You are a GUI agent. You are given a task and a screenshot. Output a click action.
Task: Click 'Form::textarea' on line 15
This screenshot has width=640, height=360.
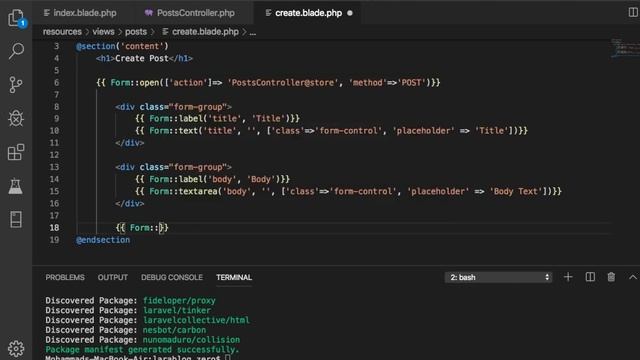tap(183, 191)
